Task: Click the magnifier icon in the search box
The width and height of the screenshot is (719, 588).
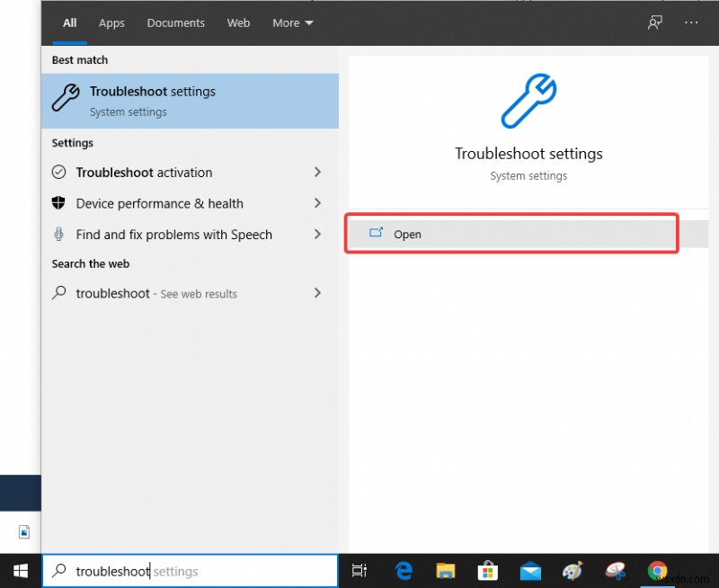Action: tap(59, 571)
